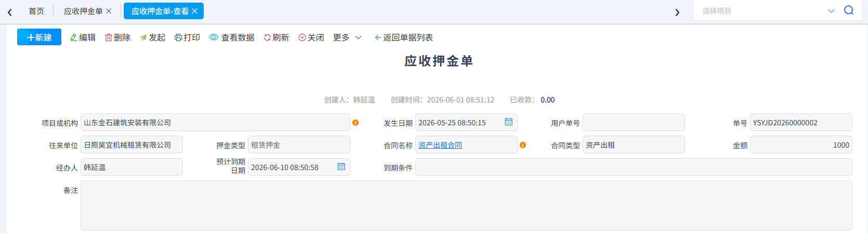Open the 资产出租合同 link
This screenshot has height=234, width=868.
click(440, 145)
